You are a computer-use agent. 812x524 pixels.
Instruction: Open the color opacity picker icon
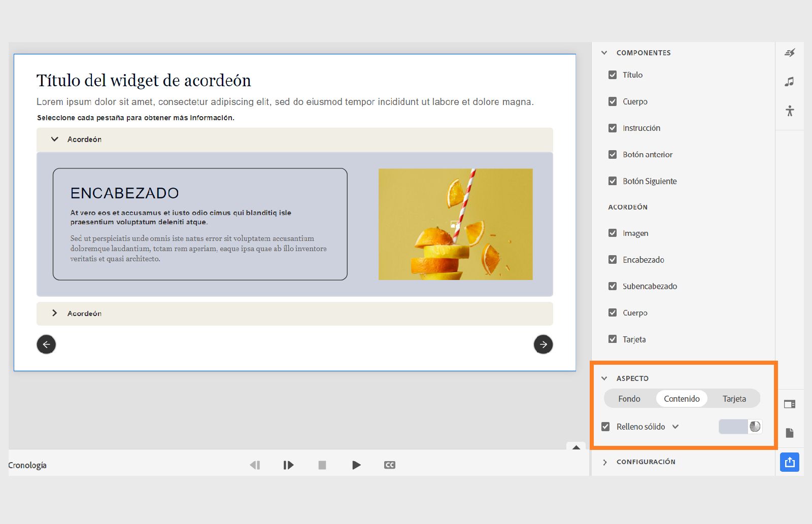pyautogui.click(x=755, y=427)
